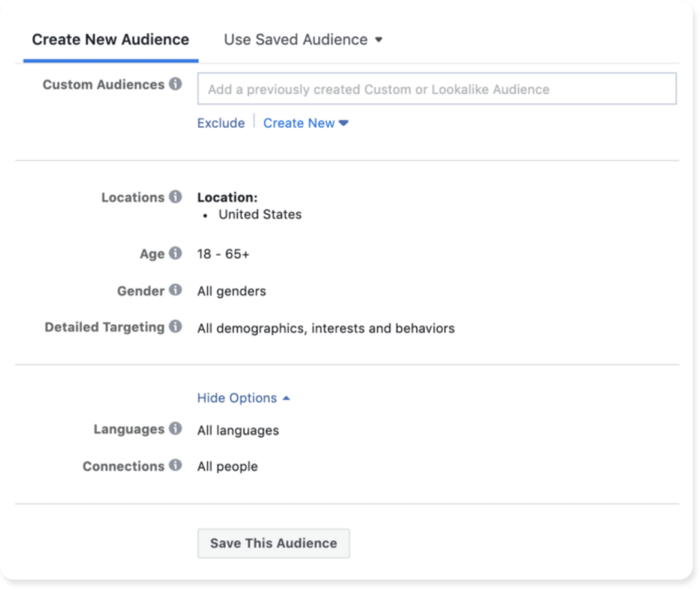This screenshot has height=589, width=700.
Task: Open the Create New dropdown
Action: (x=306, y=123)
